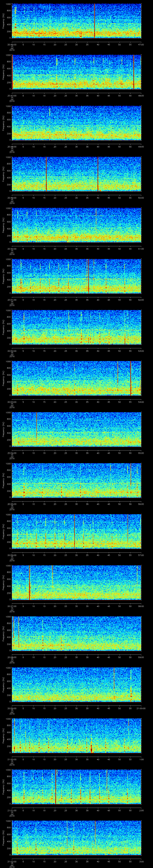The height and width of the screenshot is (868, 153).
Task: Click the spectrogram panel starting at 20:53:00
Action: click(77, 378)
